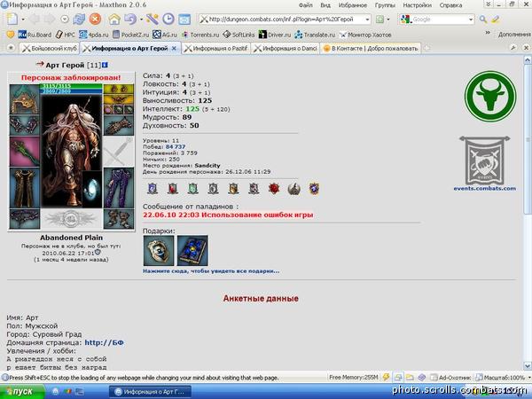Click 'Нажмите сюда, чтобы увидеть все подарки' link
Viewport: 532px width, 399px height.
tap(211, 271)
